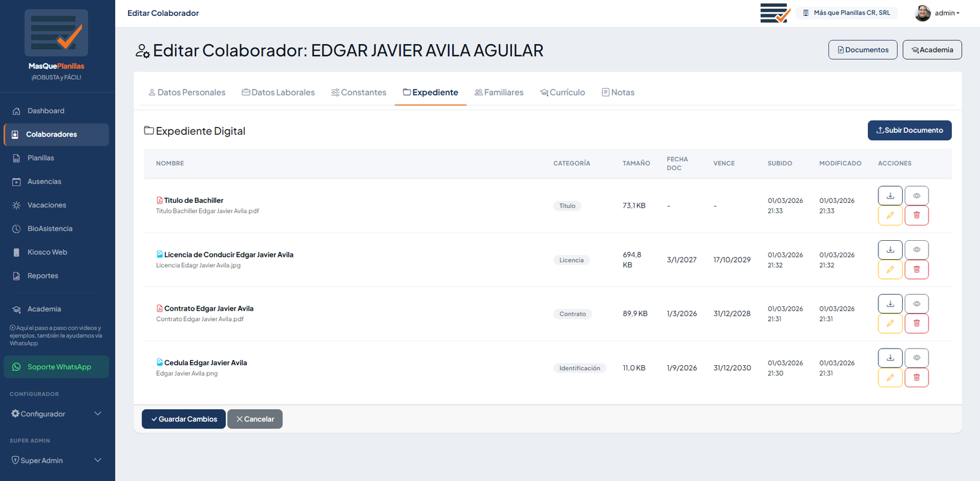The image size is (980, 481).
Task: Open the admin user avatar
Action: tap(922, 13)
